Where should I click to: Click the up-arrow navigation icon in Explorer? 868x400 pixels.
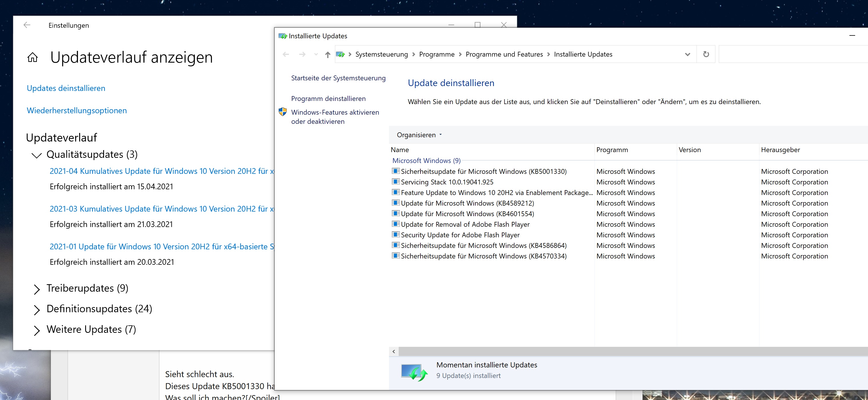[x=328, y=55]
